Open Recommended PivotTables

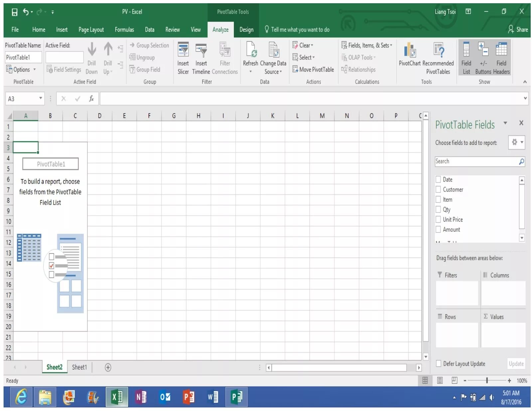438,59
